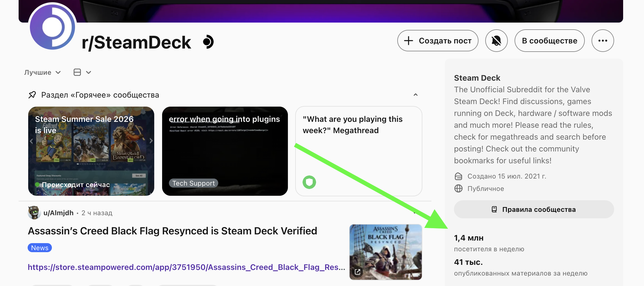Open the feed layout view dropdown
This screenshot has width=644, height=286.
coord(82,72)
